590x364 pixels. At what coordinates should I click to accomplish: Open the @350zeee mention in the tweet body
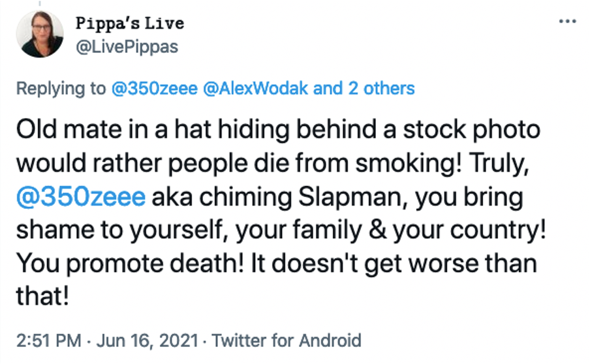click(x=80, y=197)
